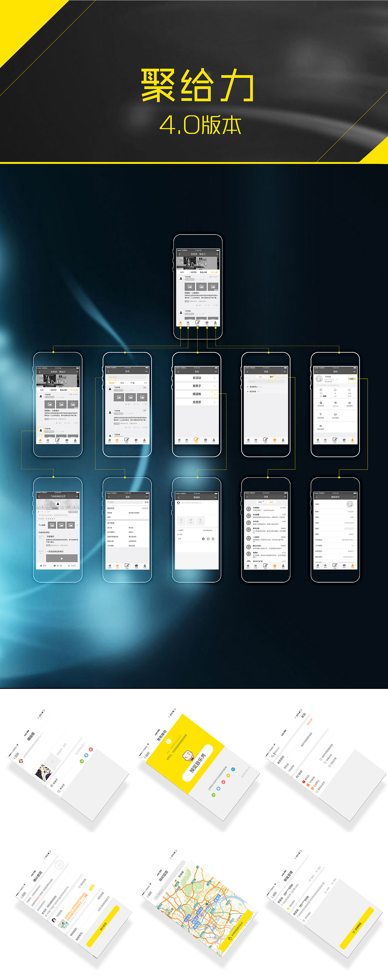Viewport: 388px width, 980px height.
Task: Open 我参与的 icon on 我的 screen
Action: click(x=336, y=404)
